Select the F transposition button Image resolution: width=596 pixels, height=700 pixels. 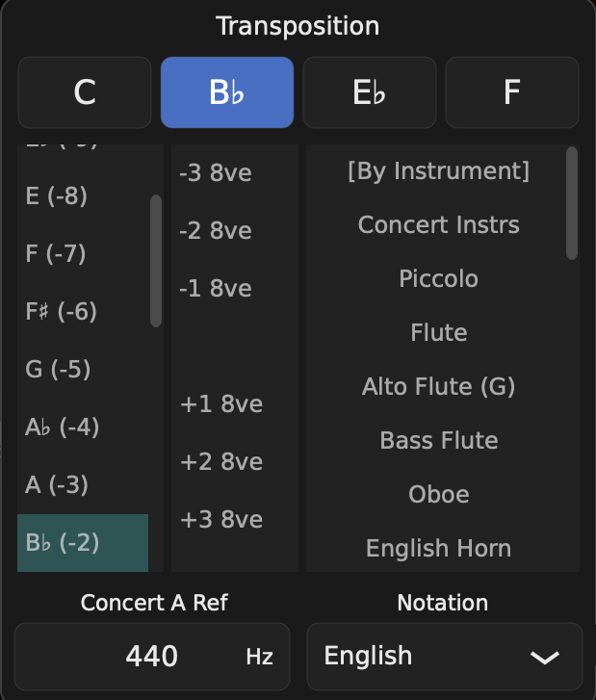512,92
